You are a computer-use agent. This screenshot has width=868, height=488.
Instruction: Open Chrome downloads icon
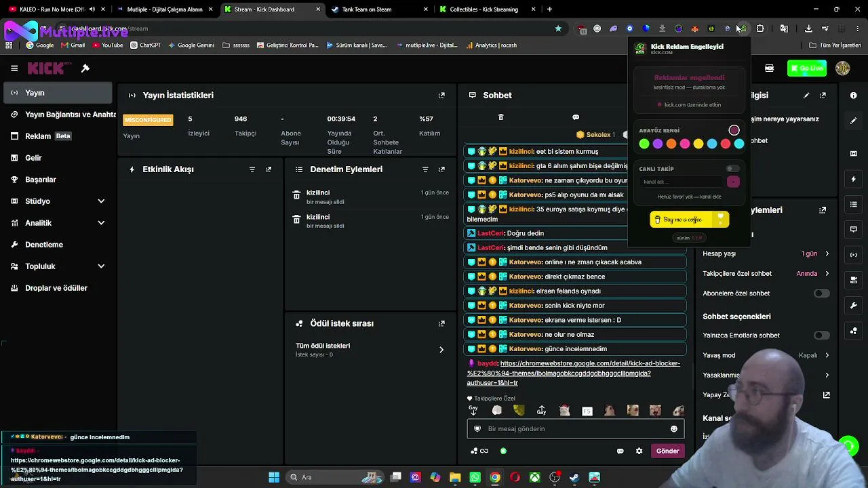point(808,28)
